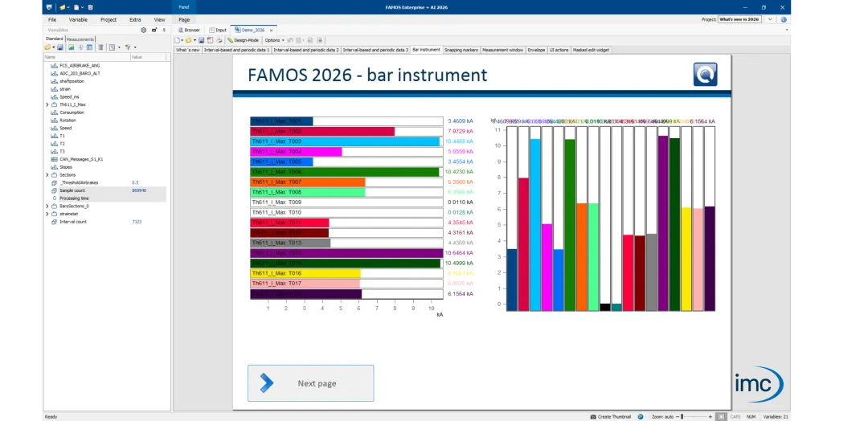This screenshot has width=868, height=421.
Task: Click open folder icon in Demo_2026 toolbar
Action: click(x=189, y=40)
